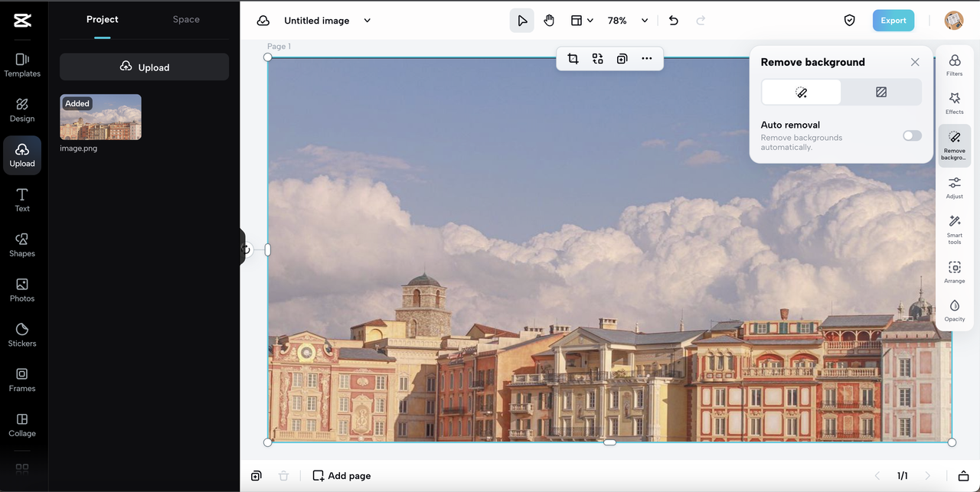Click the Untitled image title text

(x=317, y=21)
